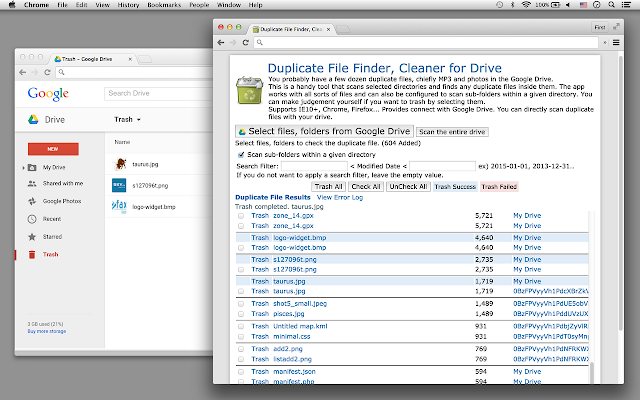Open the Bookmarks menu

164,5
